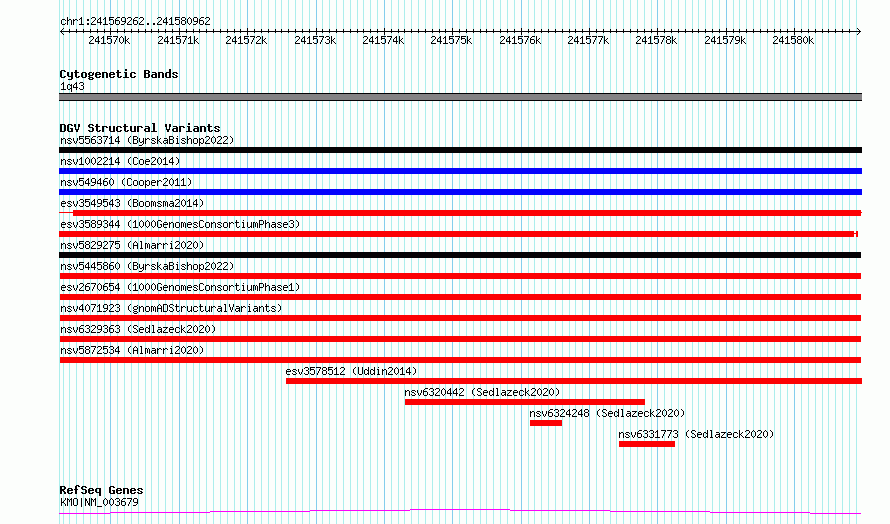Click the 241571k ruler tick label
Screen dimensions: 890x524
pos(178,40)
